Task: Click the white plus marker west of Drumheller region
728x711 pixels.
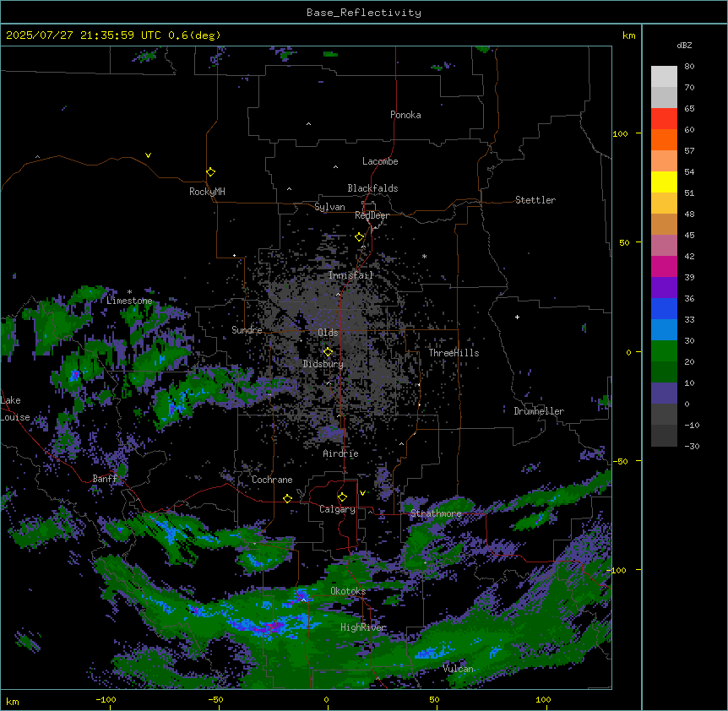Action: 517,317
